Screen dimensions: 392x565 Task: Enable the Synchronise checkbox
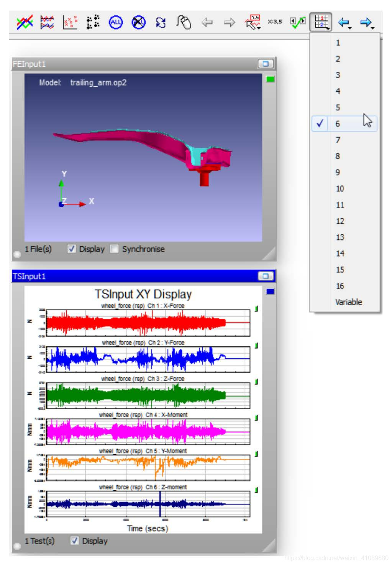[x=114, y=249]
